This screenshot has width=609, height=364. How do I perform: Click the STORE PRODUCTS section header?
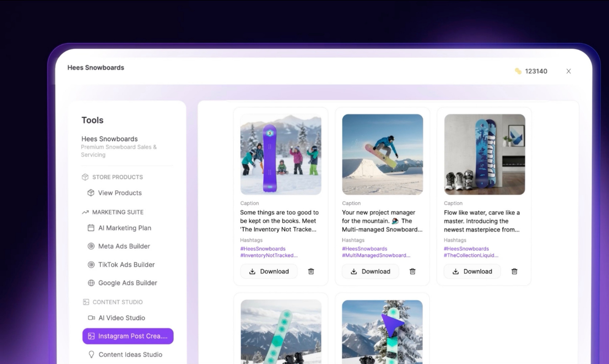pos(117,177)
